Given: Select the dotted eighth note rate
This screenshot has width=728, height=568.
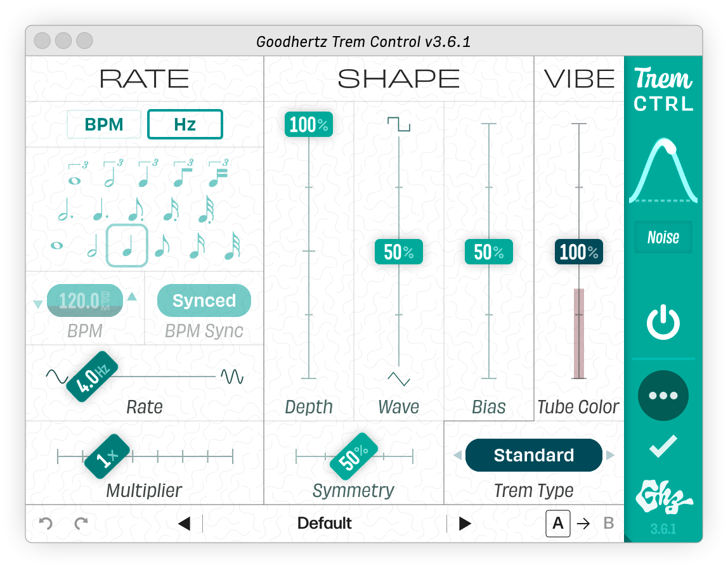Looking at the screenshot, I should coord(136,210).
